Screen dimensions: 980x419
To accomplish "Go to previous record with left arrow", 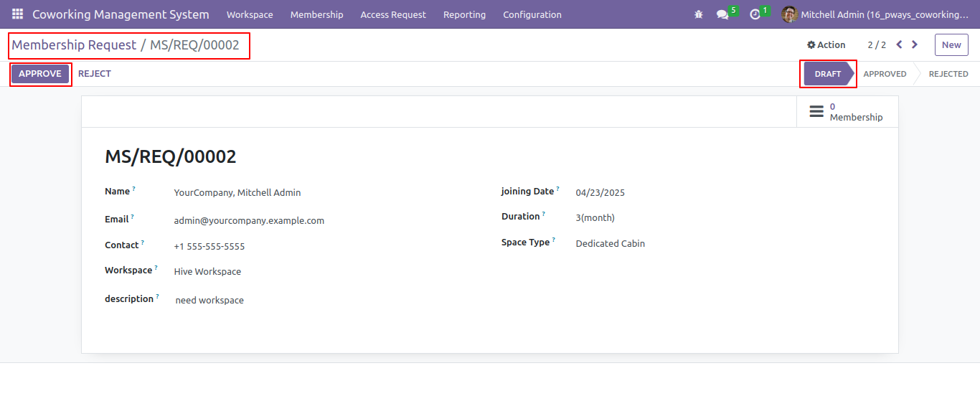I will pos(899,44).
